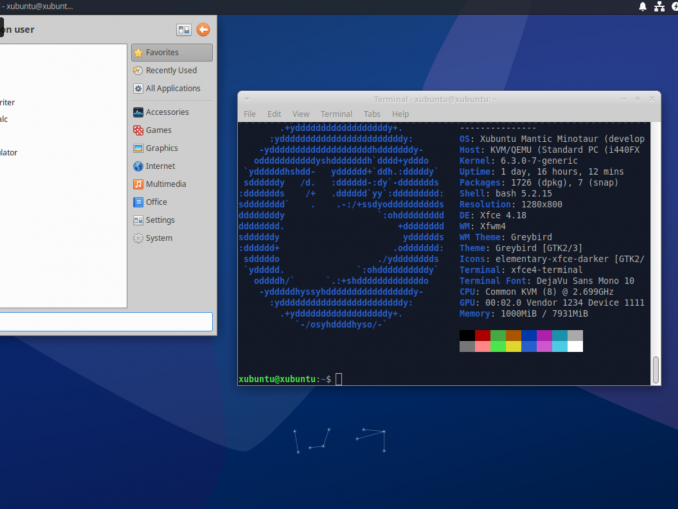Open Settings Manager from the menu header icon
Image resolution: width=678 pixels, height=509 pixels.
[184, 30]
